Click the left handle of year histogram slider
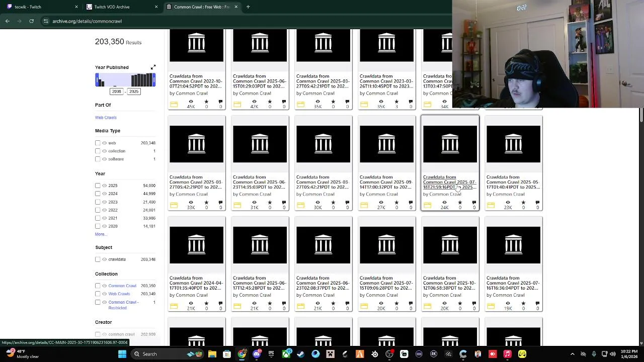 (97, 80)
